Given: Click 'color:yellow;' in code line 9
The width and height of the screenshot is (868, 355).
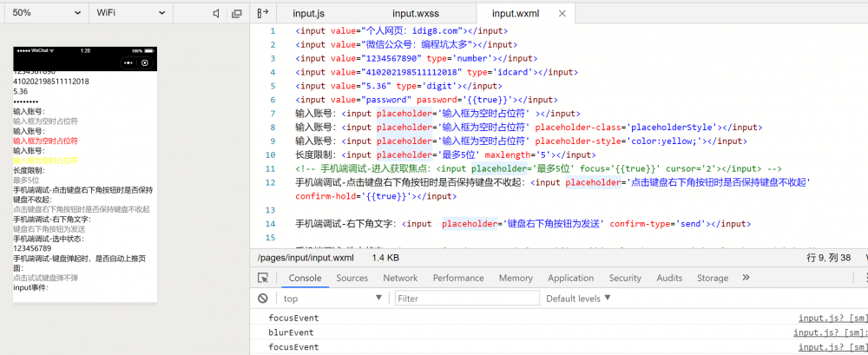Looking at the screenshot, I should 666,141.
